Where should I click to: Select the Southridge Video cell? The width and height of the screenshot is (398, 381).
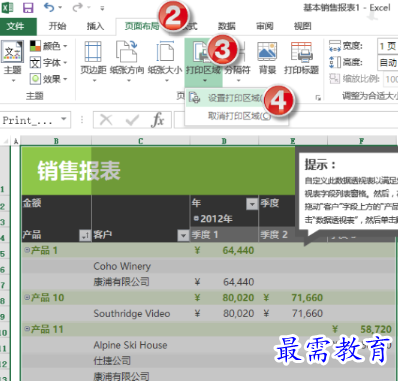coord(141,313)
